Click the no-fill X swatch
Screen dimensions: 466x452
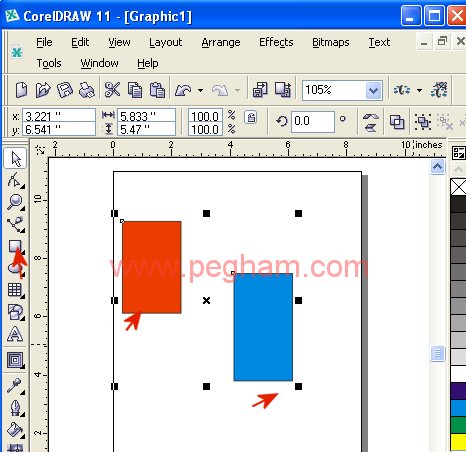(458, 187)
